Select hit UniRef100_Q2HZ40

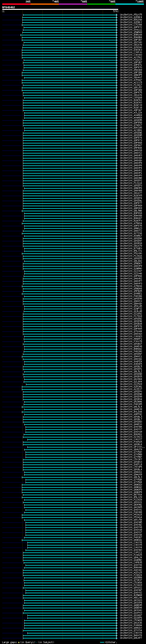click(x=131, y=48)
